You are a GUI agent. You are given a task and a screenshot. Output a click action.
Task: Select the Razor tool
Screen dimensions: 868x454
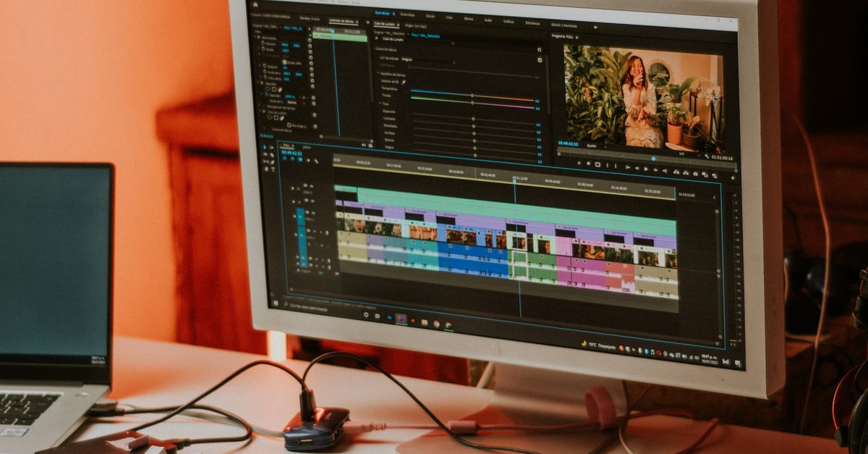tap(273, 154)
